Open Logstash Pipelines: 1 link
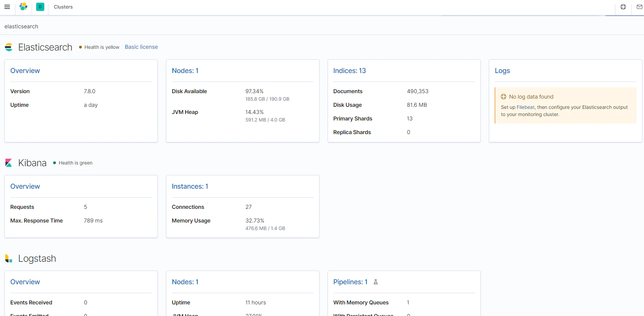 (x=350, y=282)
